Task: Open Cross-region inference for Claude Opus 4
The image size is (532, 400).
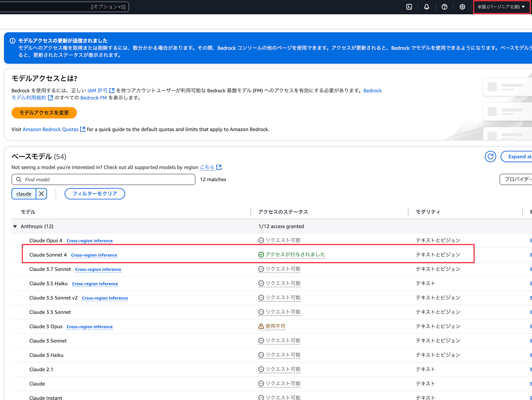Action: point(90,241)
